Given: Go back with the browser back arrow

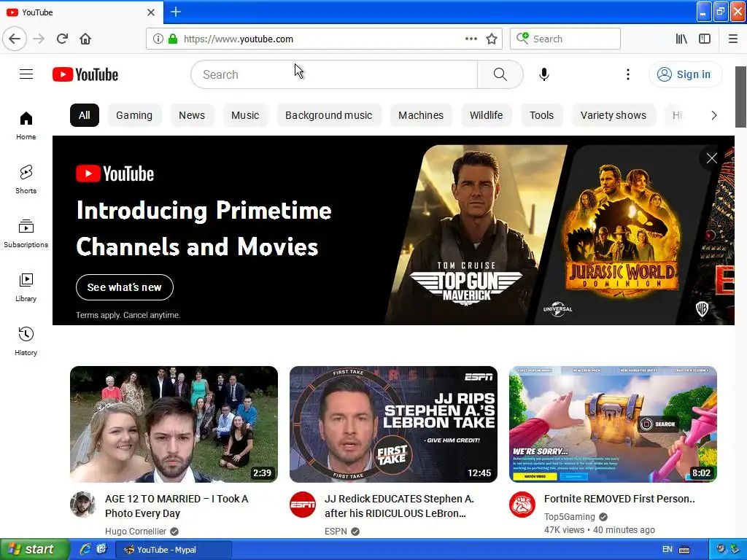Looking at the screenshot, I should coord(15,39).
